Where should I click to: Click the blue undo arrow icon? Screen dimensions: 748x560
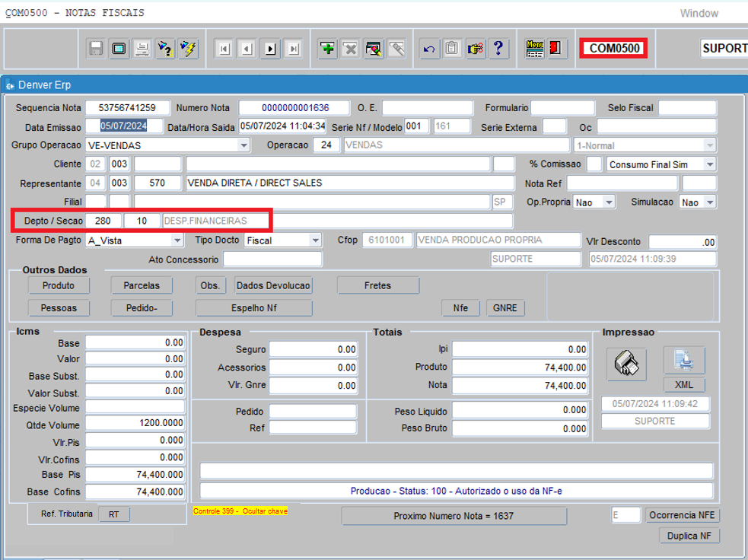[x=429, y=49]
